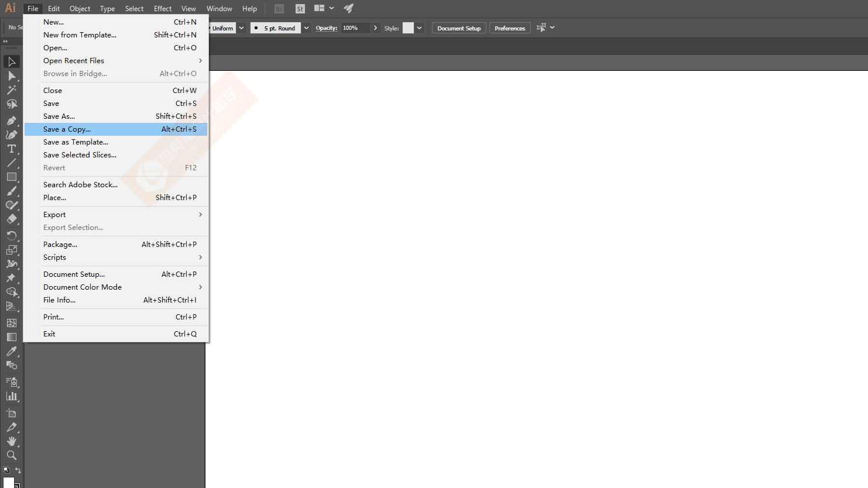This screenshot has width=868, height=488.
Task: Select the Eraser tool
Action: [x=12, y=219]
